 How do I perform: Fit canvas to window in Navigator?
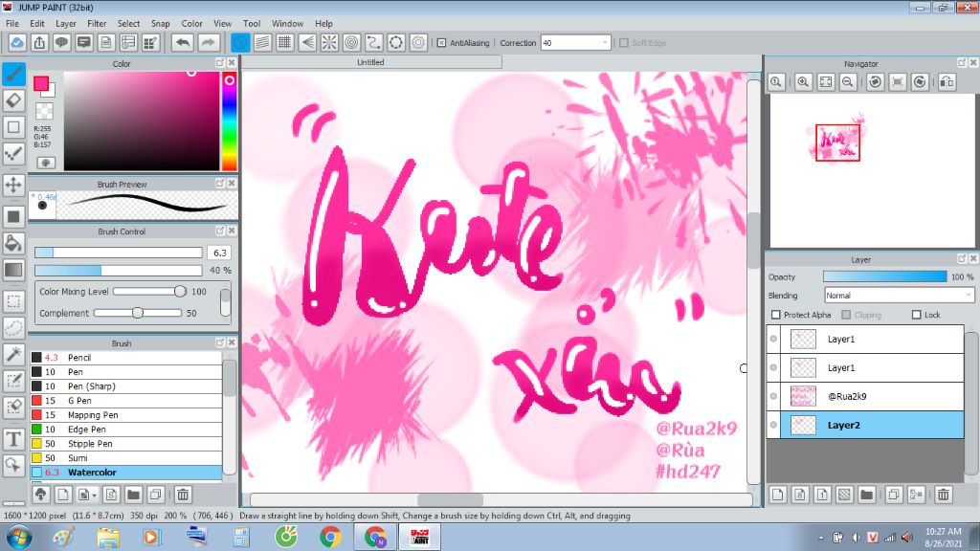[x=826, y=82]
